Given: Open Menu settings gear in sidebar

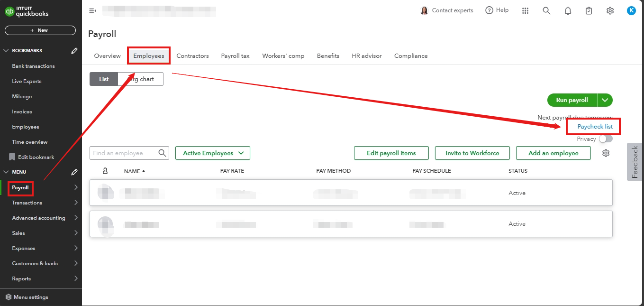Looking at the screenshot, I should tap(9, 297).
